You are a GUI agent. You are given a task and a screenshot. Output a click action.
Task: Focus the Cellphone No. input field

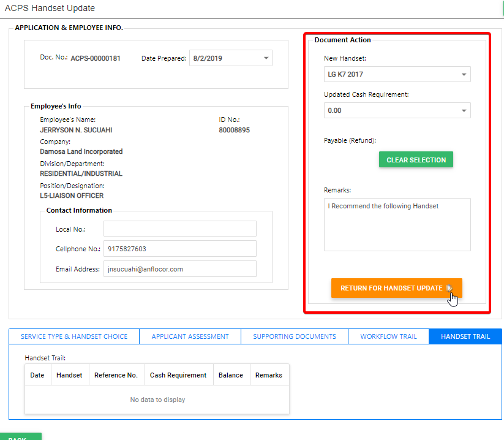pyautogui.click(x=179, y=249)
